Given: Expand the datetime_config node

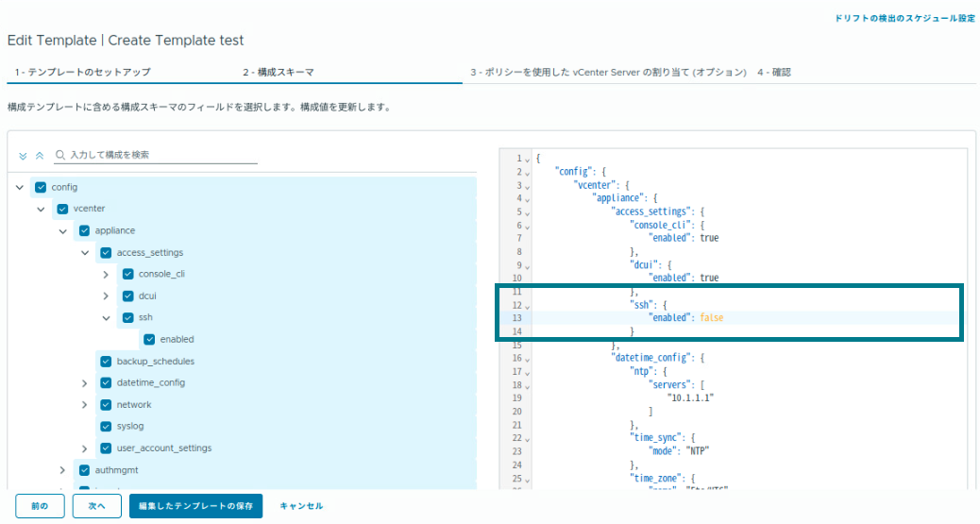Looking at the screenshot, I should pyautogui.click(x=84, y=383).
